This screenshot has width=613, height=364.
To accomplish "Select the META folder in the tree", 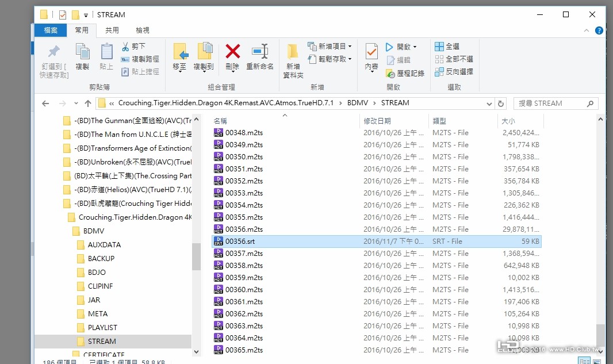I will coord(97,313).
